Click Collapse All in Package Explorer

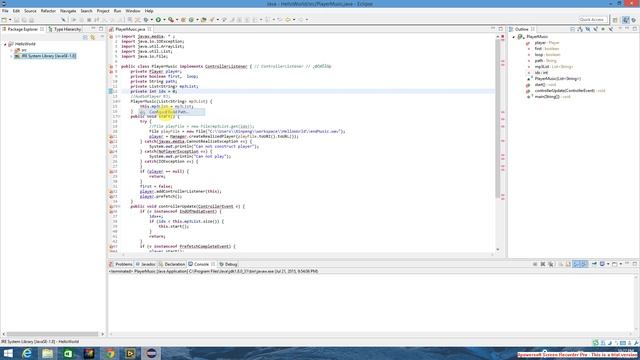click(x=85, y=37)
